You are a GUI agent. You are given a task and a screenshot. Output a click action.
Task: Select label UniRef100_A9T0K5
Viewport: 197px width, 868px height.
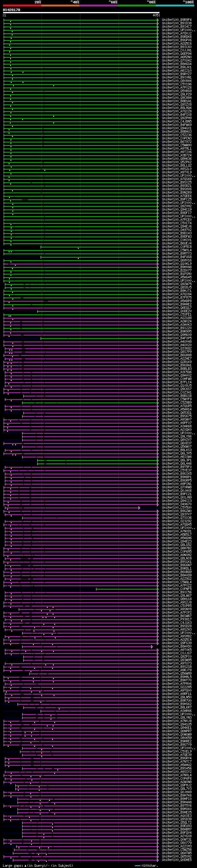point(177,650)
